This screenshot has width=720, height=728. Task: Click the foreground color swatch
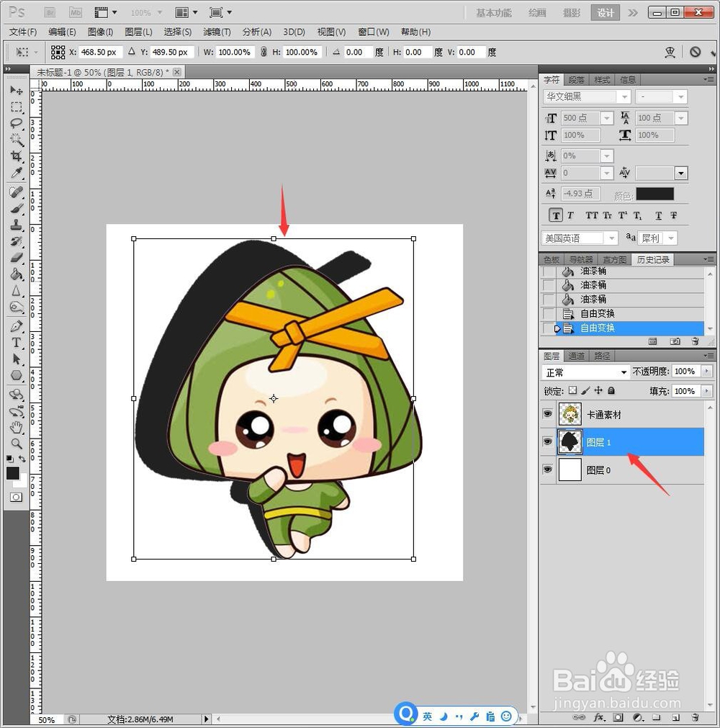point(12,473)
